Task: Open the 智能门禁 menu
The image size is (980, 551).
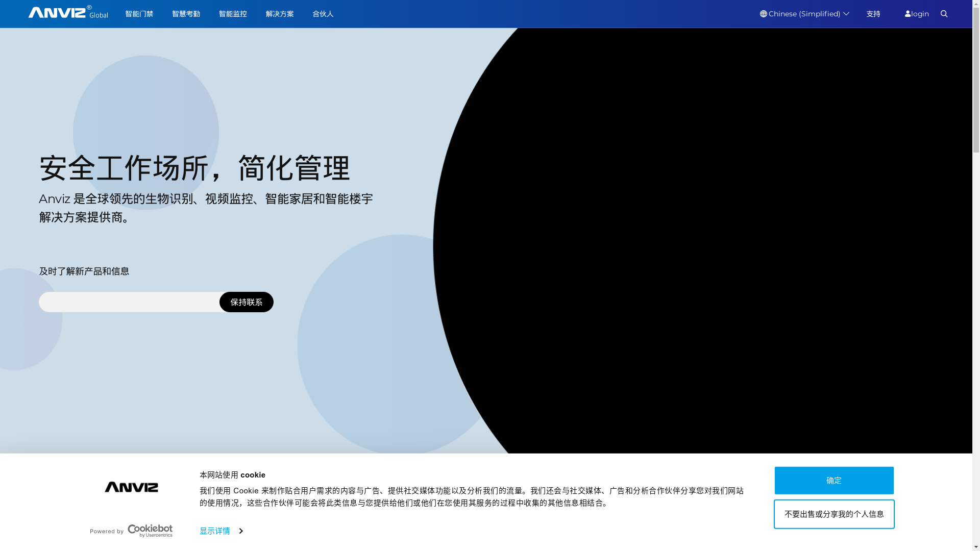Action: [139, 14]
